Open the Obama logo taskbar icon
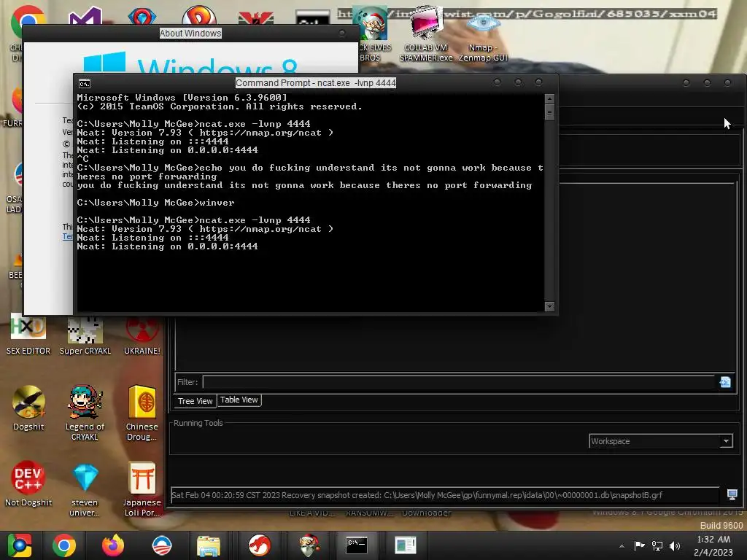This screenshot has width=747, height=560. tap(162, 545)
